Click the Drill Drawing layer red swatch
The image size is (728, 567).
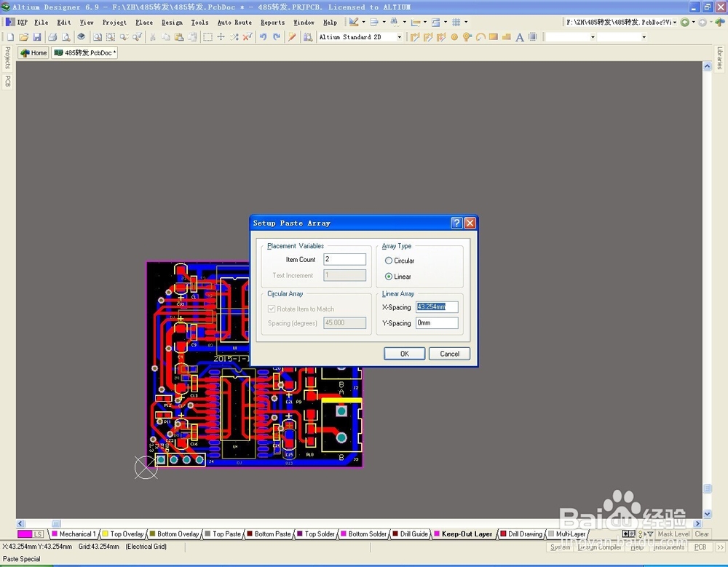[503, 534]
